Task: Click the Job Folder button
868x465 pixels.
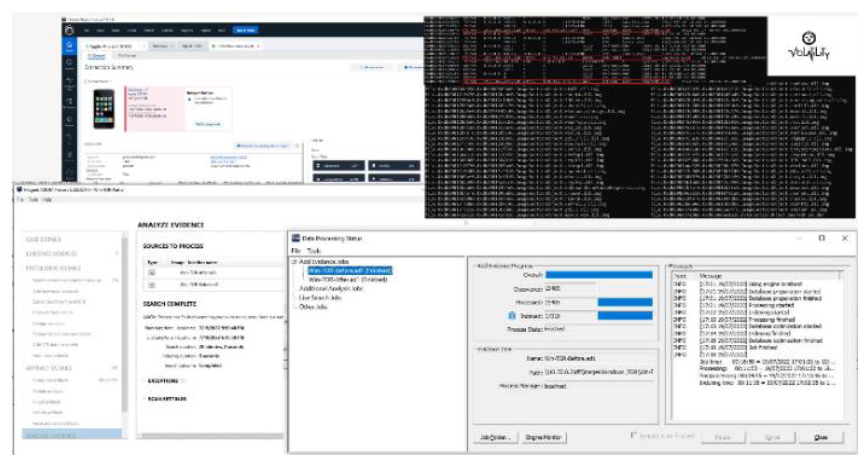Action: coord(495,437)
